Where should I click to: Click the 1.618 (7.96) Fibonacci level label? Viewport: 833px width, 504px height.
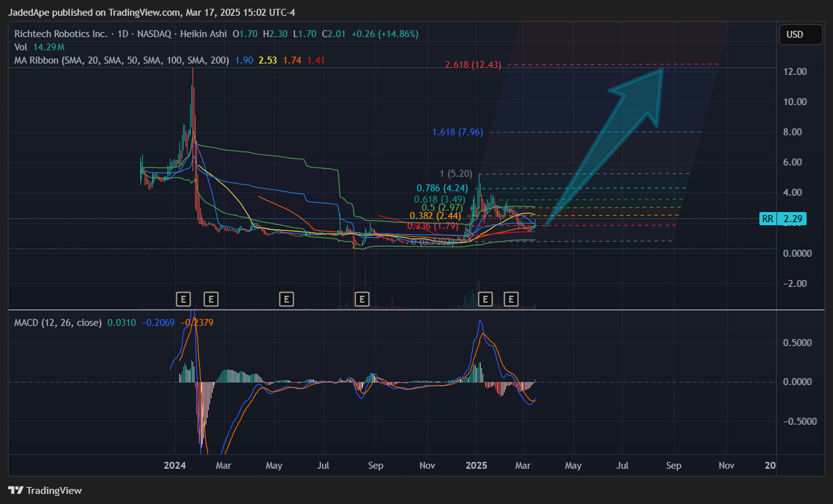click(x=457, y=132)
